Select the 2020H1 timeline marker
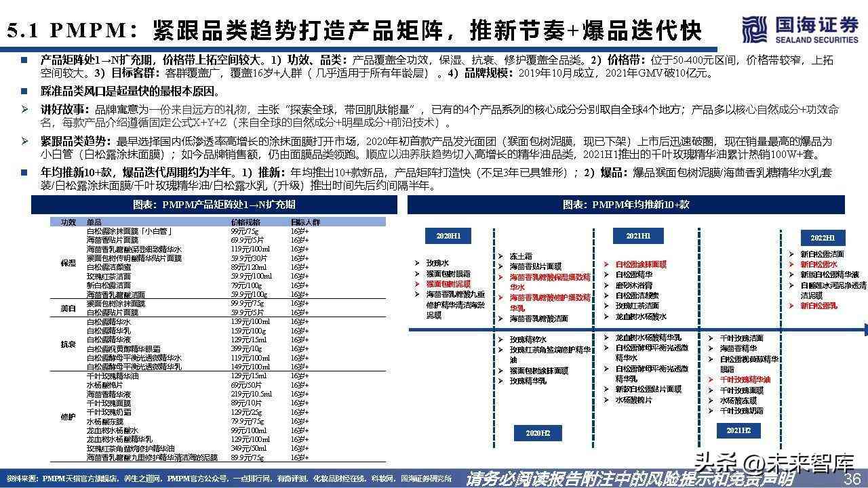The width and height of the screenshot is (868, 488). 448,236
